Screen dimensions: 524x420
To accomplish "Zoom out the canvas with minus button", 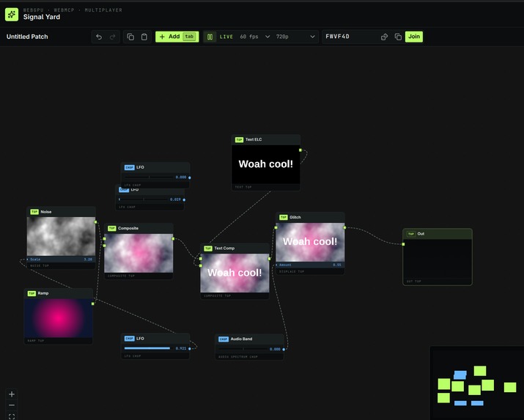I will coord(12,405).
